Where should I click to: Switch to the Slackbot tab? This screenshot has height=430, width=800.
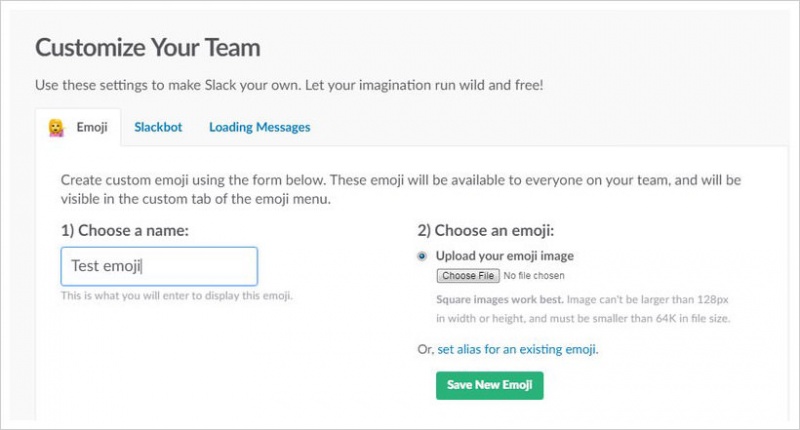click(163, 127)
